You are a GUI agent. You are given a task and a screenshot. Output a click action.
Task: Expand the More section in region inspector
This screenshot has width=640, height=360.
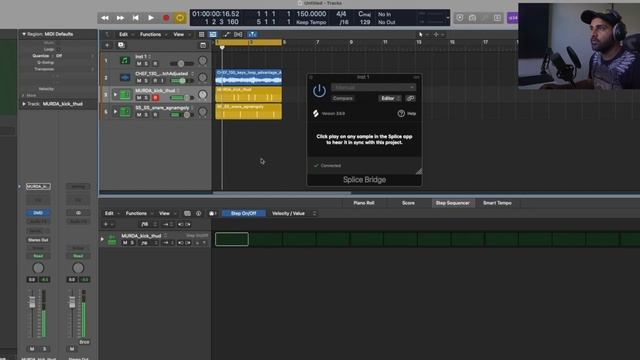[23, 95]
